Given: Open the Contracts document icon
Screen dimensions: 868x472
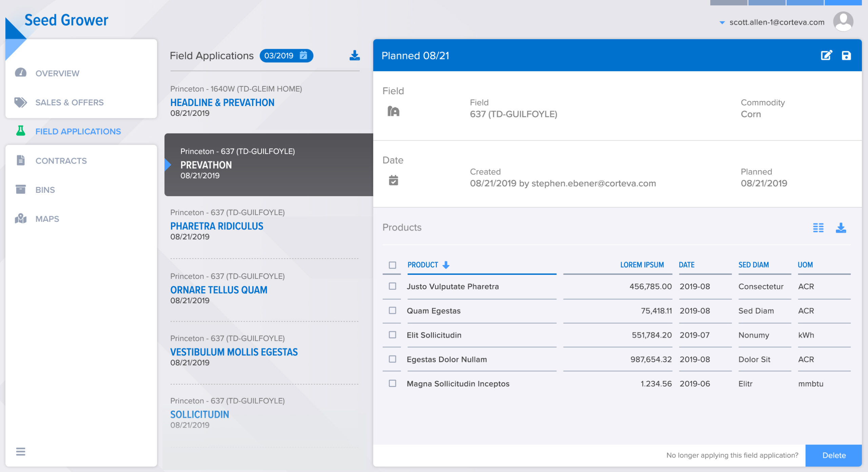Looking at the screenshot, I should coord(21,160).
